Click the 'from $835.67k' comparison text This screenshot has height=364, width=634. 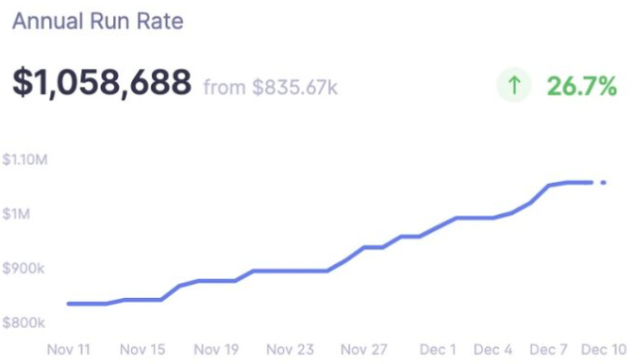[270, 88]
